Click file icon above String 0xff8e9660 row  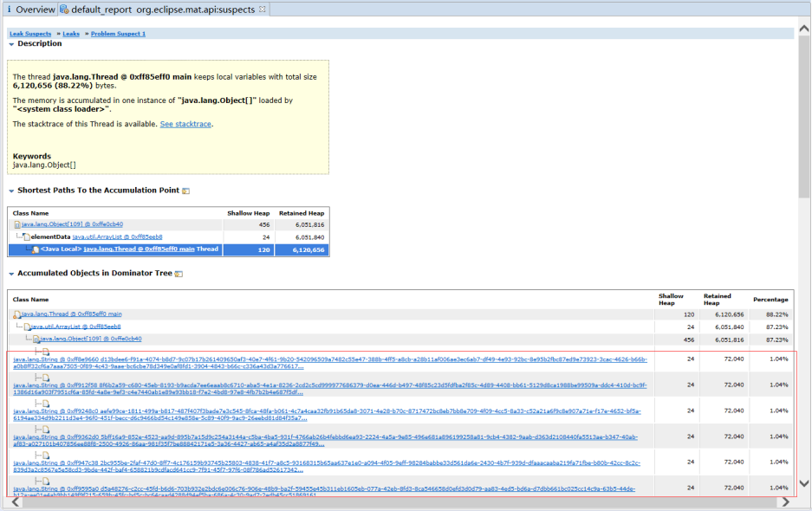(46, 352)
